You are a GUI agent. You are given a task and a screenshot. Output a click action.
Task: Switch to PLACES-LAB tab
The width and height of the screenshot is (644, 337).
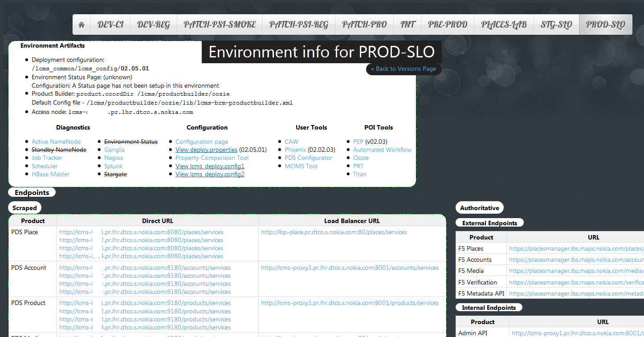504,24
